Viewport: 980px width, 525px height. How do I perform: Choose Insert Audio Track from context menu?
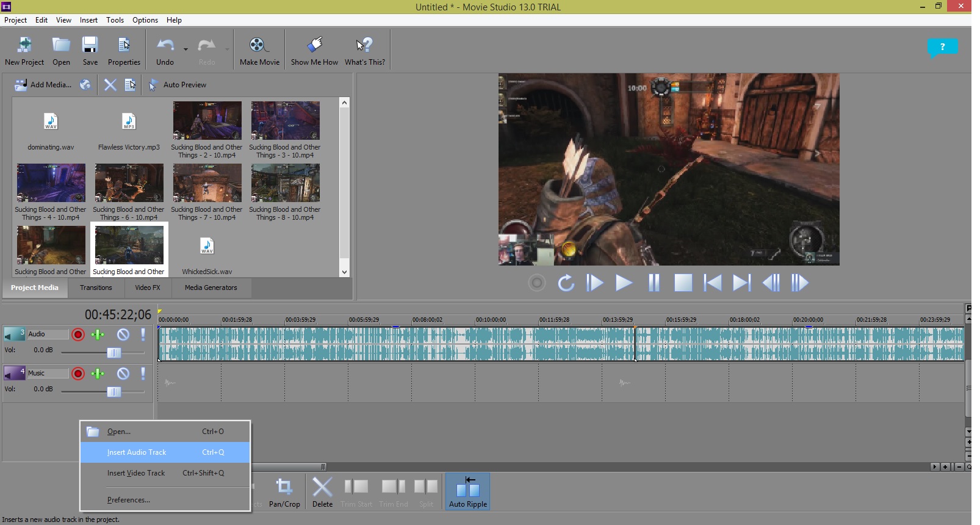(x=165, y=452)
